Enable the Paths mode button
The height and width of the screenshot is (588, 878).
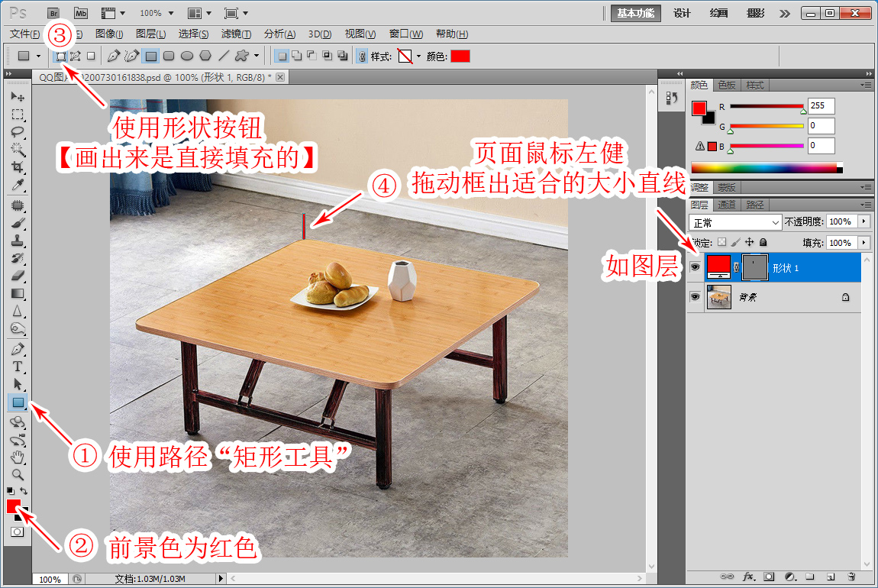[76, 56]
